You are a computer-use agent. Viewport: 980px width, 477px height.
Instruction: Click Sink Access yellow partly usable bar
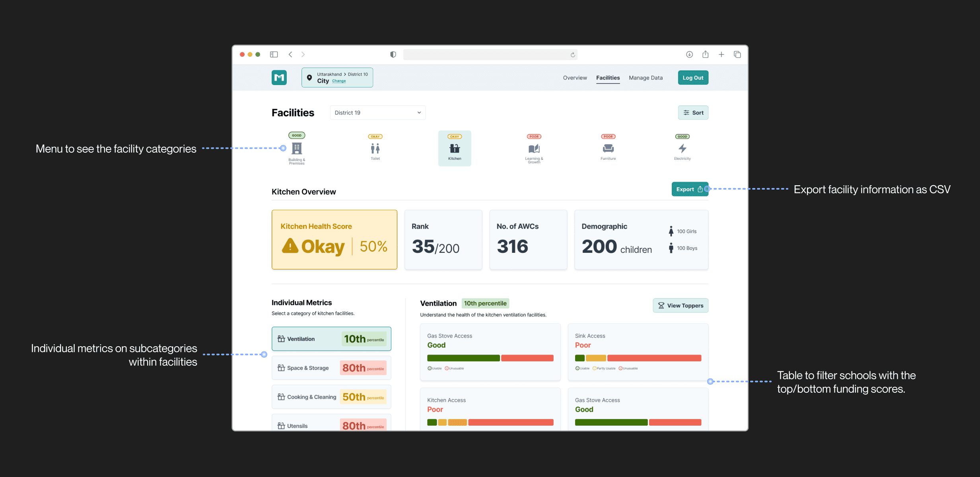(596, 358)
